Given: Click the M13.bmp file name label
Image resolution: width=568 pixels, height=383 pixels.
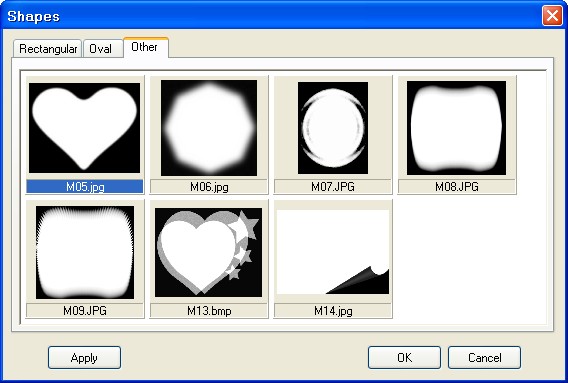Looking at the screenshot, I should pyautogui.click(x=209, y=311).
